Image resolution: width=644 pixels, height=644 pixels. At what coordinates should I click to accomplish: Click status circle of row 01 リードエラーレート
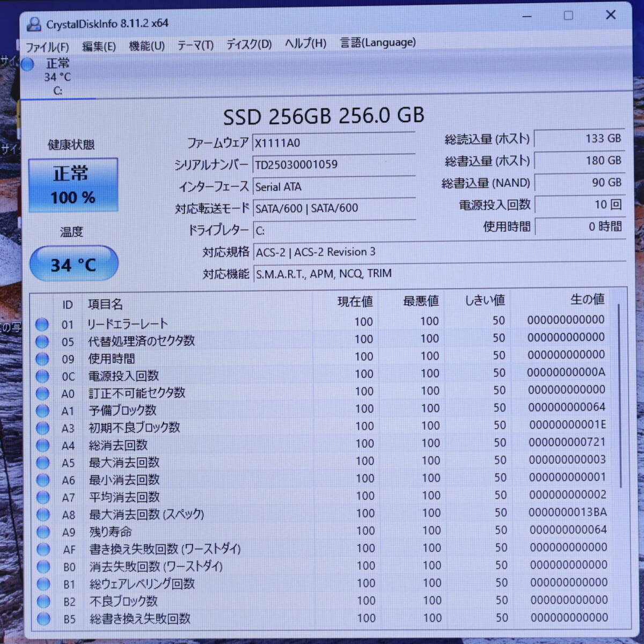(42, 324)
